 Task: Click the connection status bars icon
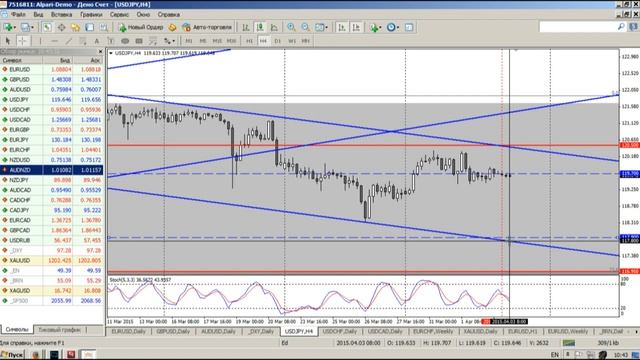coord(569,343)
